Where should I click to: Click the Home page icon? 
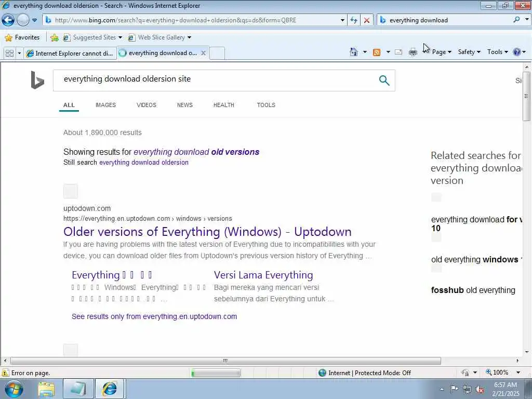354,52
